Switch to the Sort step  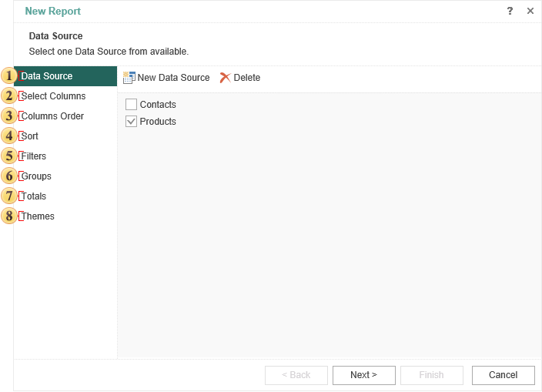[x=30, y=136]
